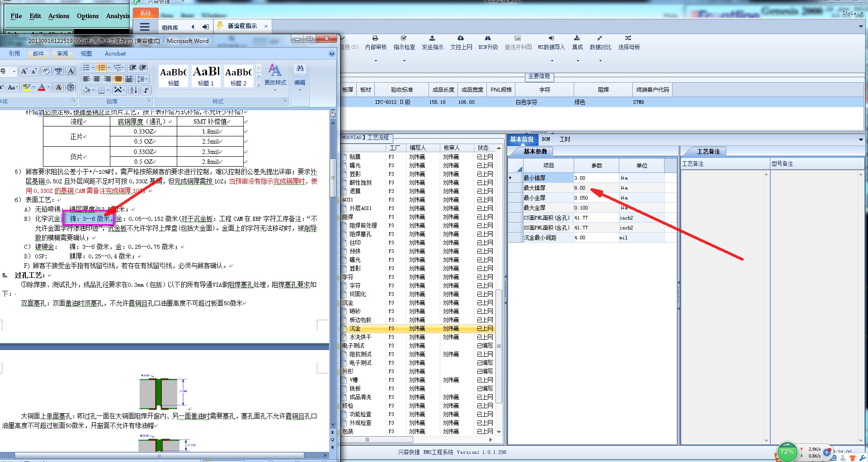Image resolution: width=868 pixels, height=462 pixels.
Task: Expand the 内部审核 dropdown arrow
Action: [x=376, y=61]
